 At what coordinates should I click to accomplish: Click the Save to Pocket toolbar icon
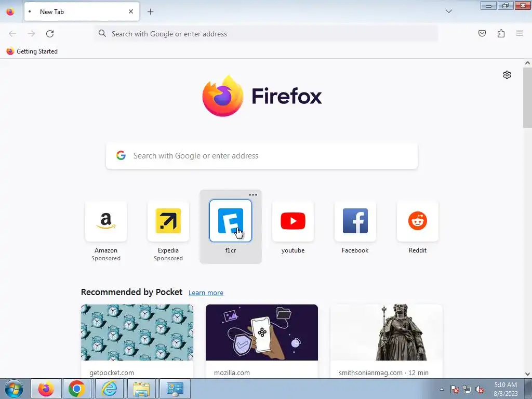coord(482,33)
